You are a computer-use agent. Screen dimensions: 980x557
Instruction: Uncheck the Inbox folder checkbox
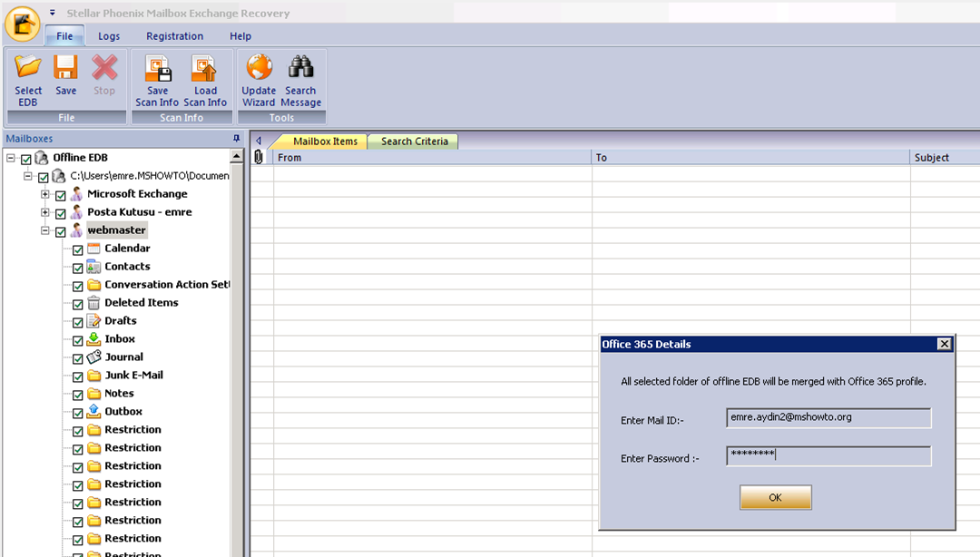click(78, 341)
